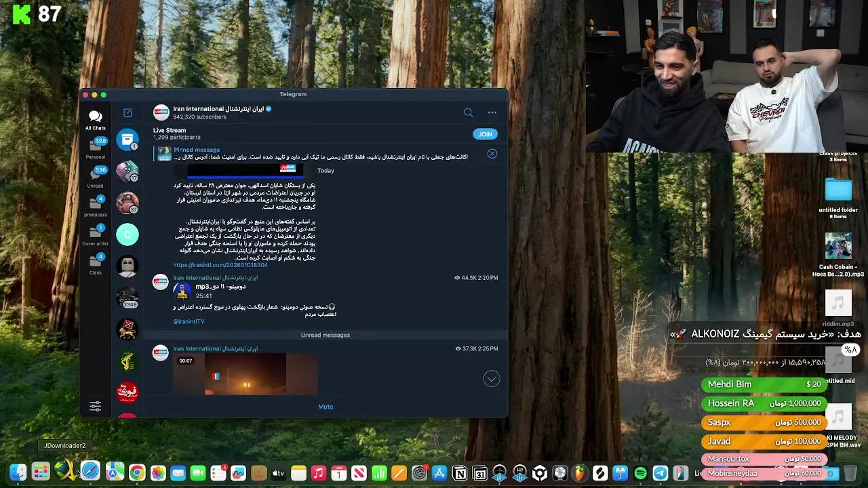
Task: Open Telegram settings sliders icon
Action: click(95, 406)
